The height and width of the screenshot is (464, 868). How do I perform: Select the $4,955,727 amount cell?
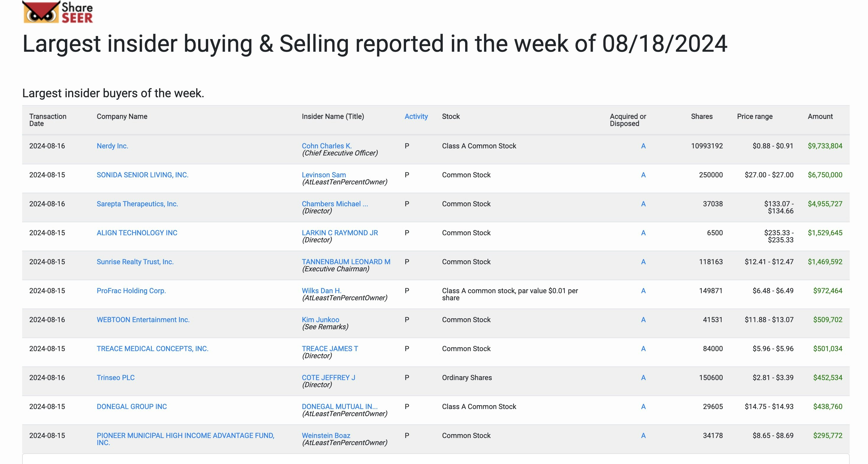tap(825, 204)
